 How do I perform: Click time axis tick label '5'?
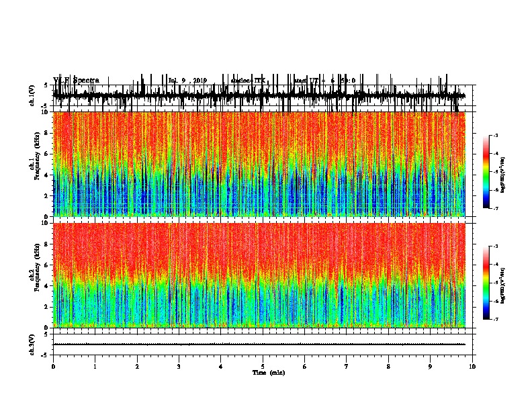coord(263,367)
